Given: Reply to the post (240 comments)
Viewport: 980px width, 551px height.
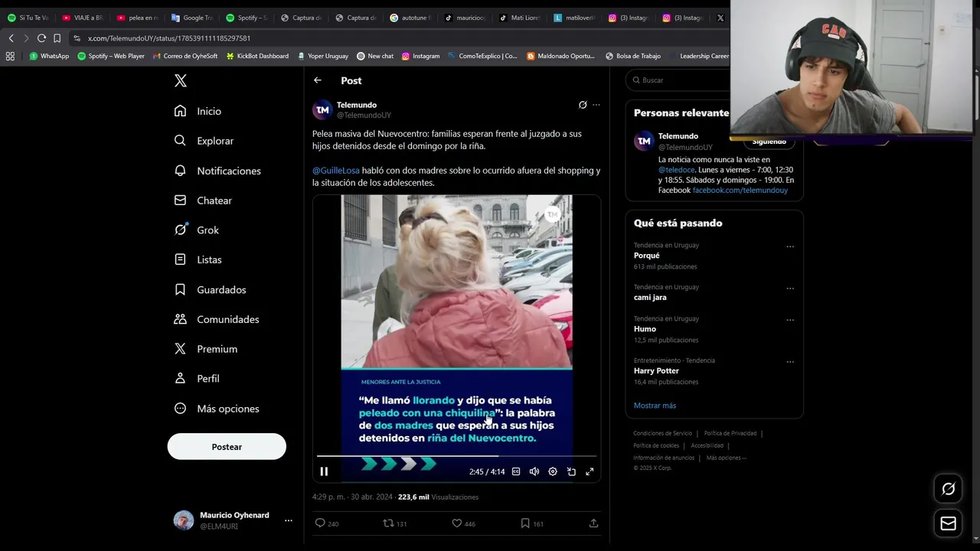Looking at the screenshot, I should coord(327,523).
